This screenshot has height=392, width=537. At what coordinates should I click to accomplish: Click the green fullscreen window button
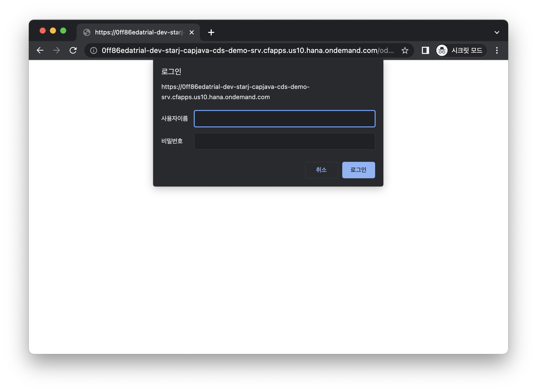63,31
